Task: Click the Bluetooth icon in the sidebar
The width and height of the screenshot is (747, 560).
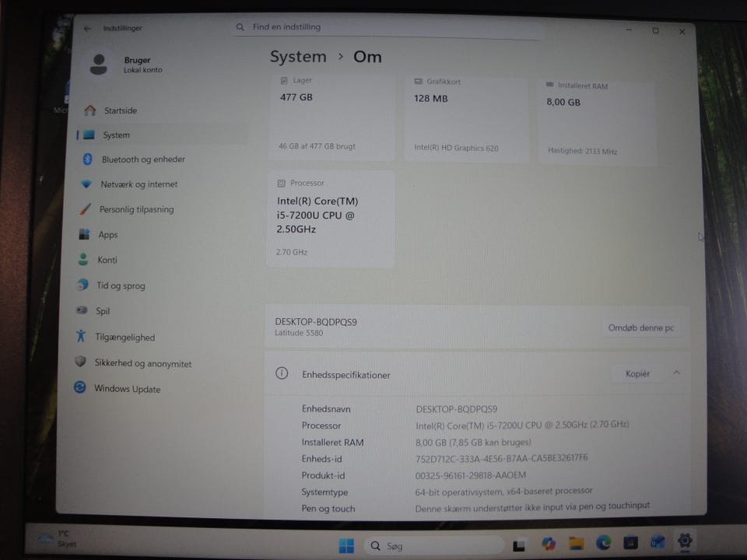Action: (88, 159)
